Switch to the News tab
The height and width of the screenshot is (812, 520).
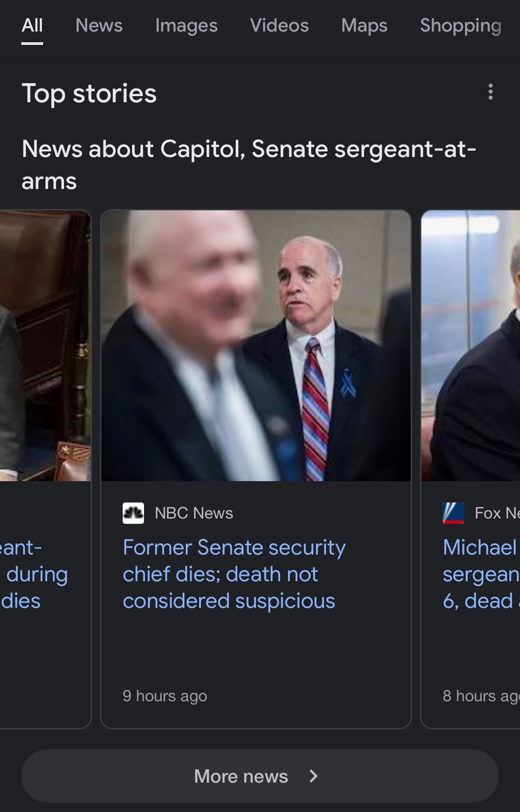tap(99, 26)
